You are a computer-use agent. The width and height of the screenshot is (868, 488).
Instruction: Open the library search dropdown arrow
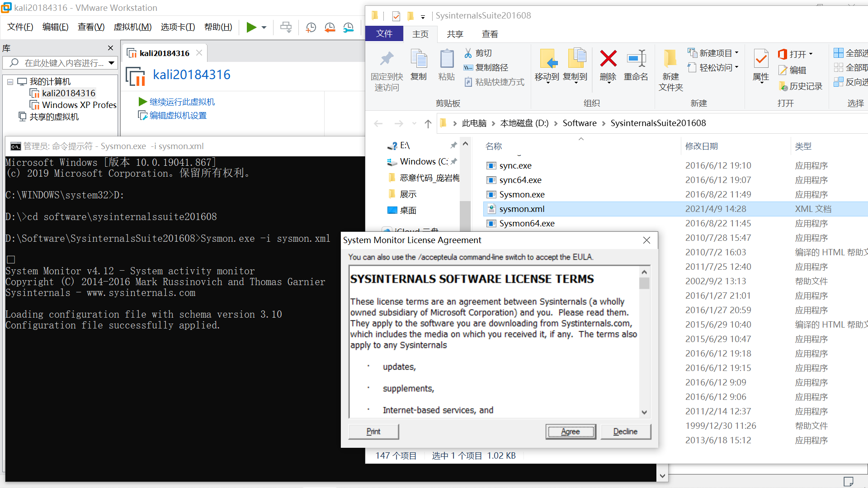point(111,63)
